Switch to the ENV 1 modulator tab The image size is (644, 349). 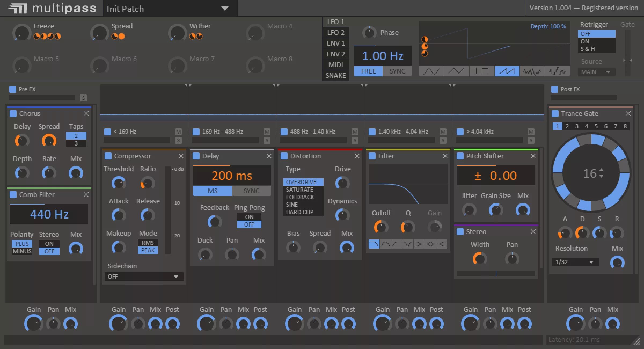(335, 43)
